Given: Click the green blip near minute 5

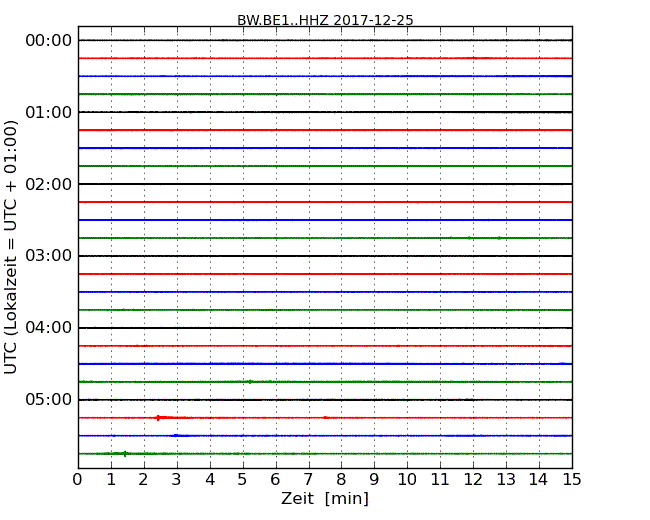Looking at the screenshot, I should pyautogui.click(x=250, y=381).
